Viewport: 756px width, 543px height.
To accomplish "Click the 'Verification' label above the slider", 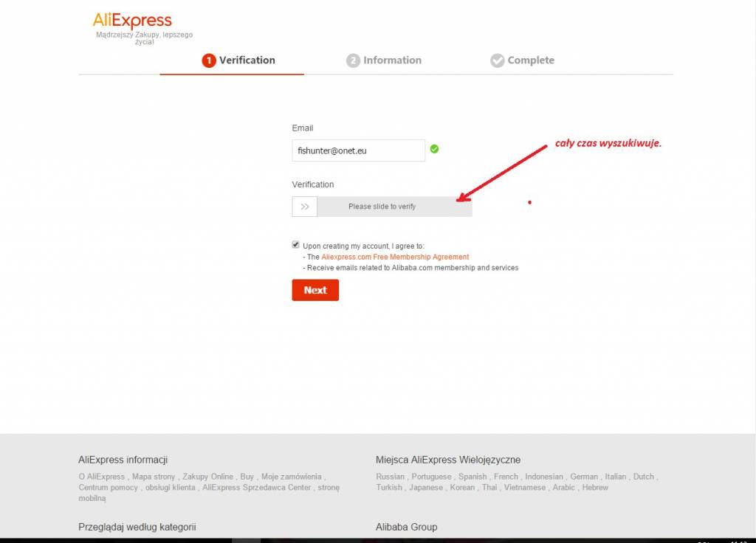I will tap(313, 184).
